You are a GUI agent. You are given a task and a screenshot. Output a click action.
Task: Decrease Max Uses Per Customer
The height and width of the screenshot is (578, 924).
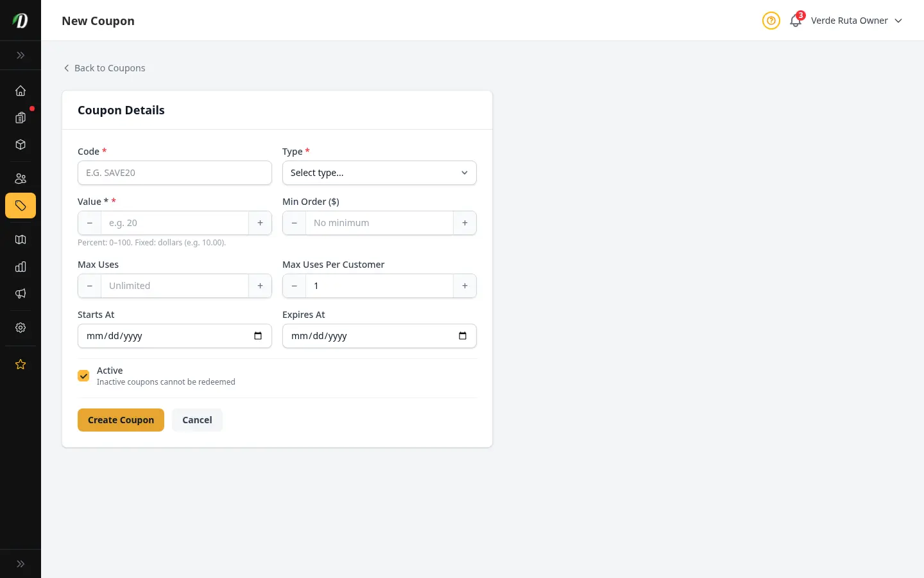[295, 286]
